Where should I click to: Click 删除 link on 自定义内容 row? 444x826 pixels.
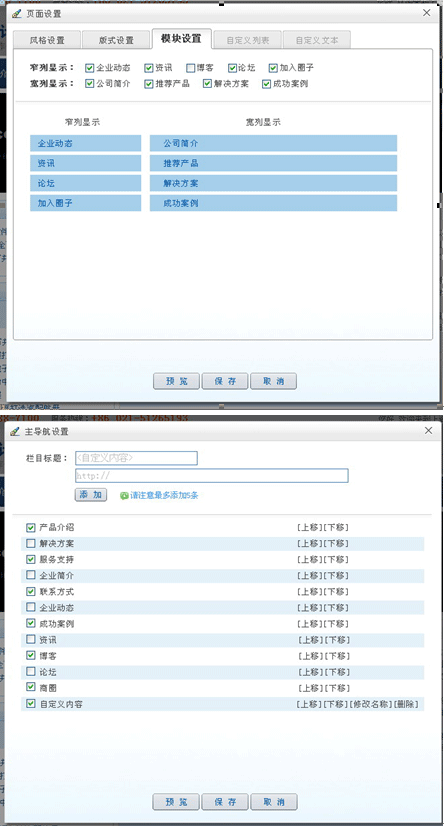coord(406,704)
